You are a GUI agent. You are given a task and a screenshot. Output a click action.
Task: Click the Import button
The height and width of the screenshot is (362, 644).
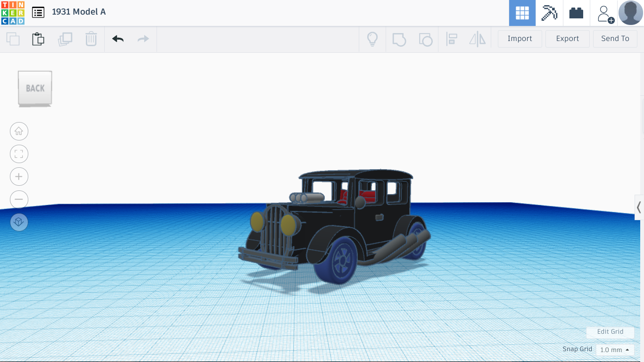point(520,38)
